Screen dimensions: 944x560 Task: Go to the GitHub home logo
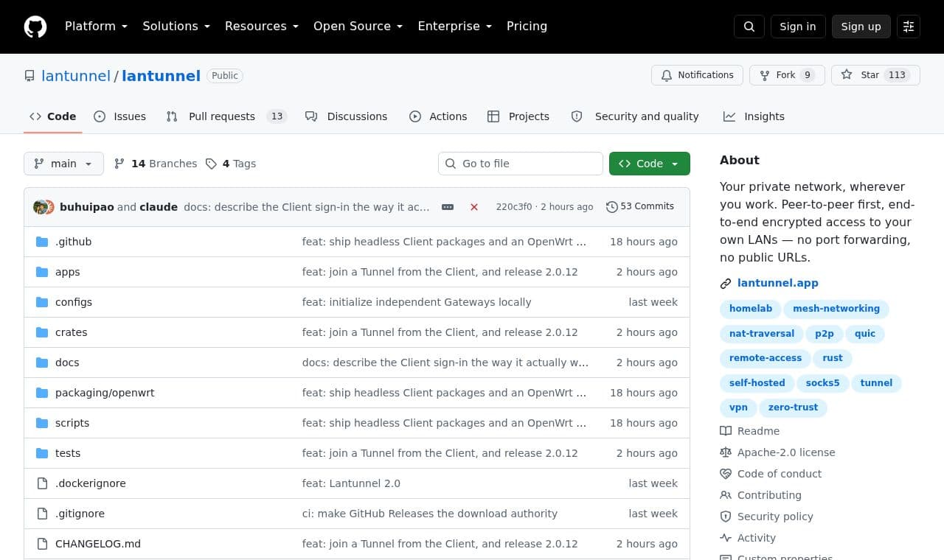click(35, 27)
